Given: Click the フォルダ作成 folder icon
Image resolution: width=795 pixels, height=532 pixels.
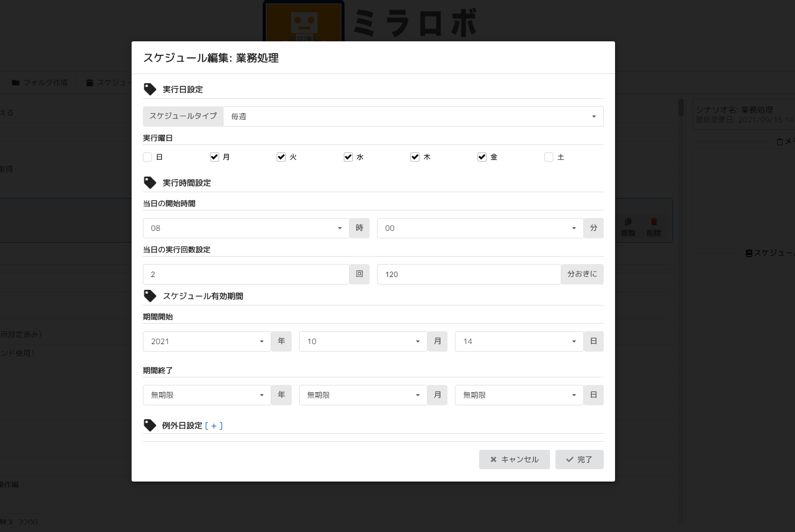Looking at the screenshot, I should 16,83.
